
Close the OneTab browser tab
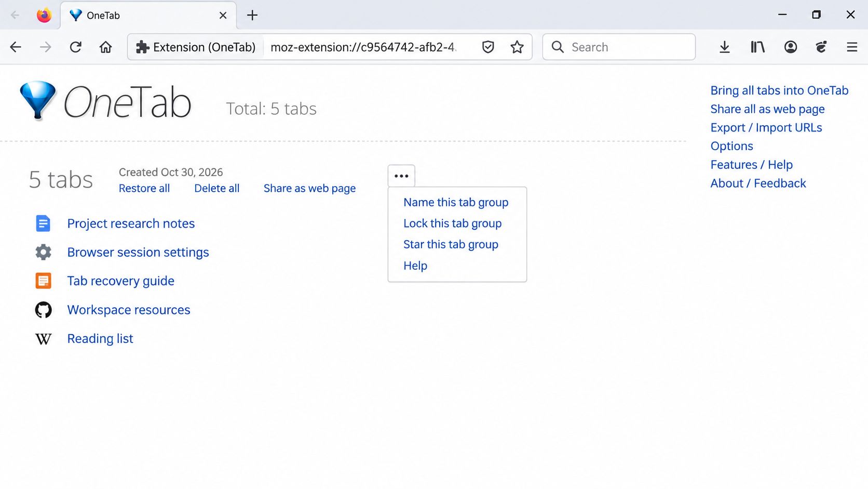(x=223, y=15)
